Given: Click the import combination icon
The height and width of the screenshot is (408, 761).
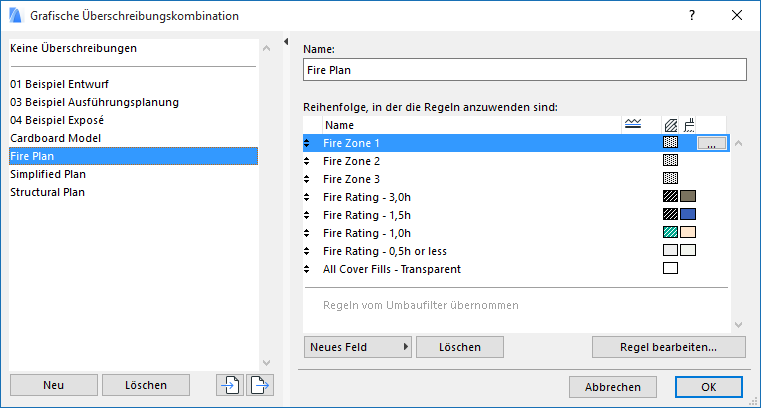Looking at the screenshot, I should click(230, 385).
